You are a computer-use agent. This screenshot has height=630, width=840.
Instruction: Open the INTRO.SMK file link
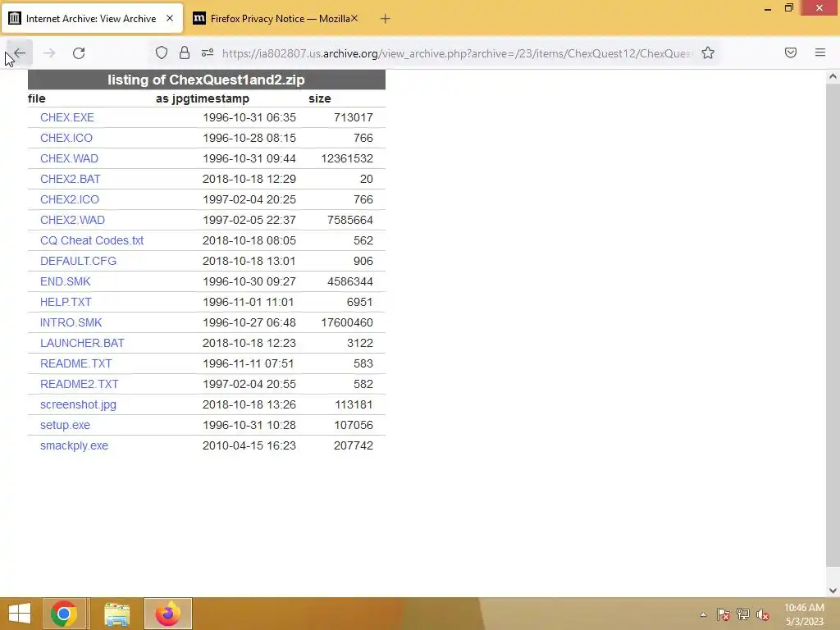[71, 322]
